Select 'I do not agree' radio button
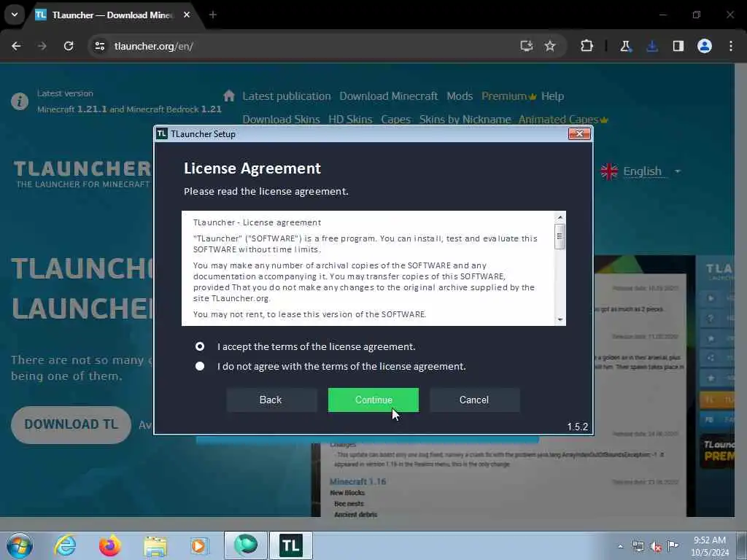Screen dimensions: 747x560 pyautogui.click(x=200, y=366)
